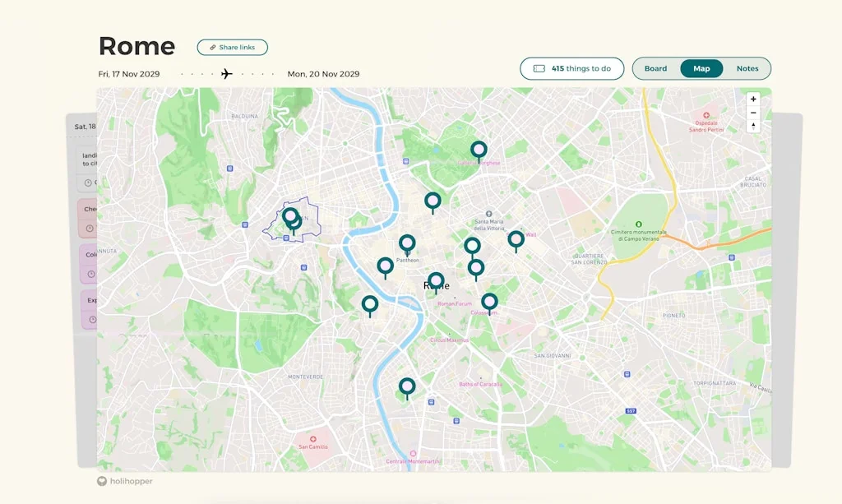The width and height of the screenshot is (842, 504).
Task: Switch to the Board view
Action: [x=655, y=68]
